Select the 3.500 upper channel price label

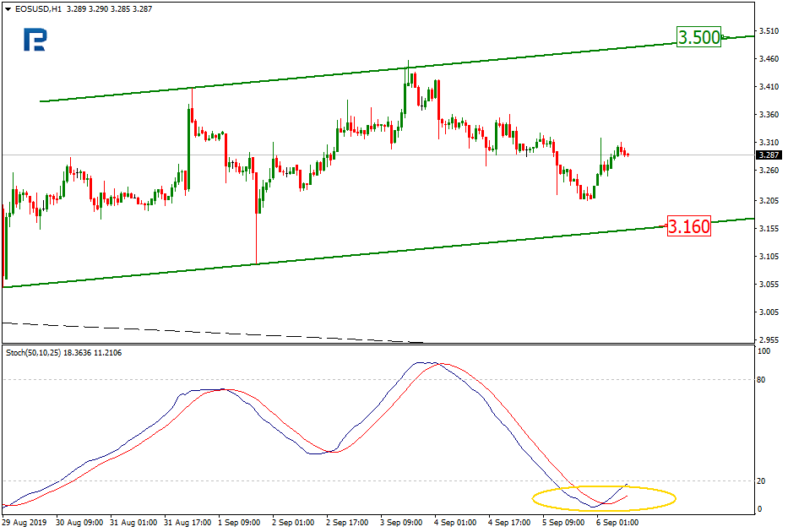(x=698, y=37)
